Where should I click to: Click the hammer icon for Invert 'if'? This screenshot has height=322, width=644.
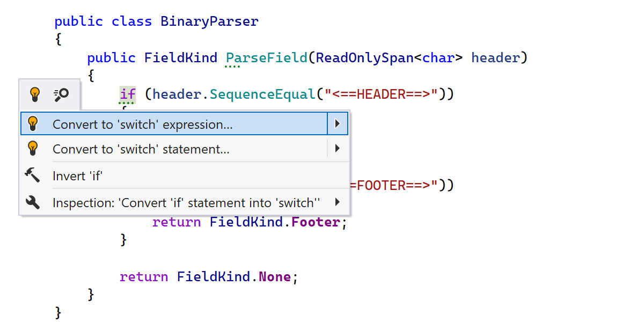(x=33, y=175)
